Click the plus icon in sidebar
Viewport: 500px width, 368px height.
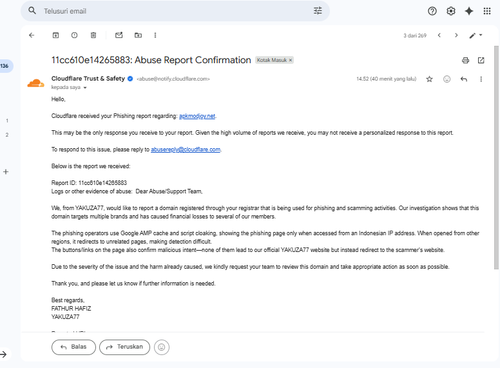coord(6,172)
